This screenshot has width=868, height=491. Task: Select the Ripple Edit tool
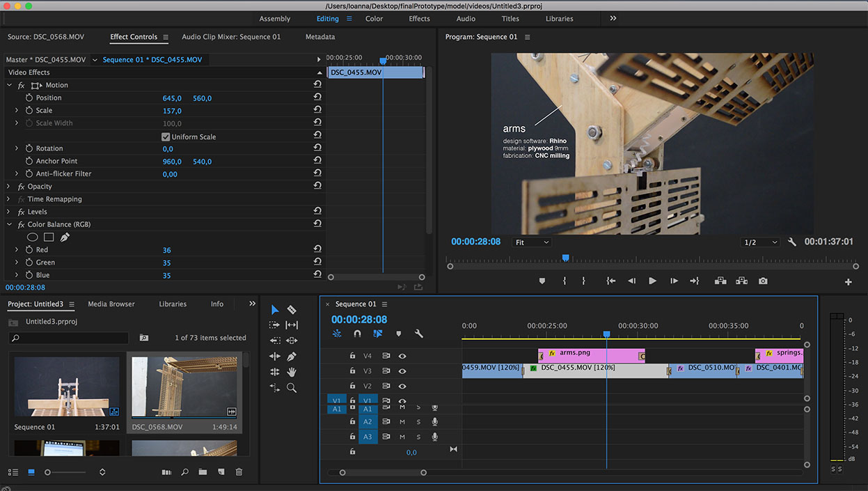pyautogui.click(x=292, y=325)
